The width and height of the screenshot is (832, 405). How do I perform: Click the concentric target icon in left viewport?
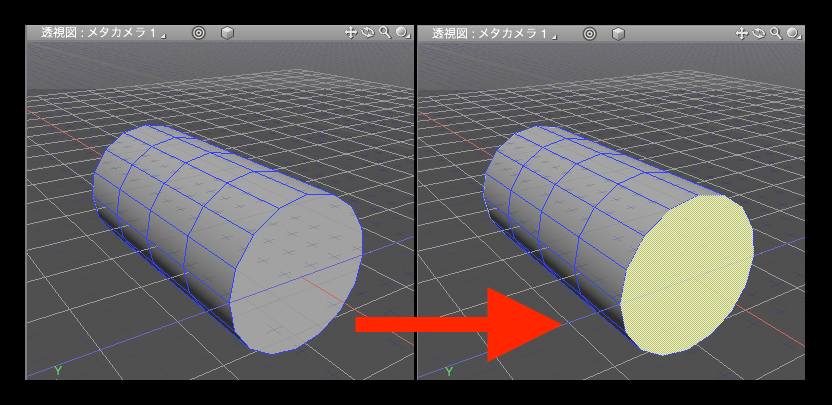(198, 33)
